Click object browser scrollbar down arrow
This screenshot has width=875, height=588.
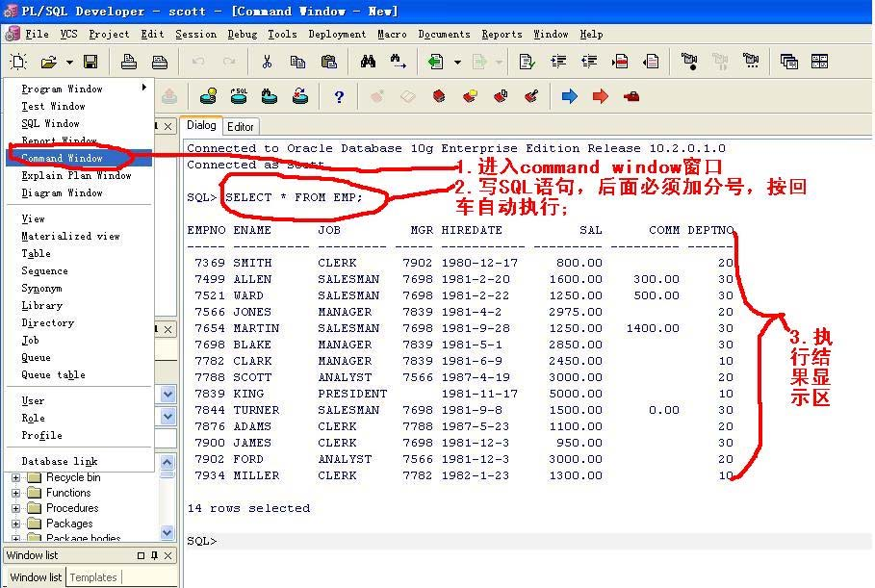pyautogui.click(x=167, y=532)
